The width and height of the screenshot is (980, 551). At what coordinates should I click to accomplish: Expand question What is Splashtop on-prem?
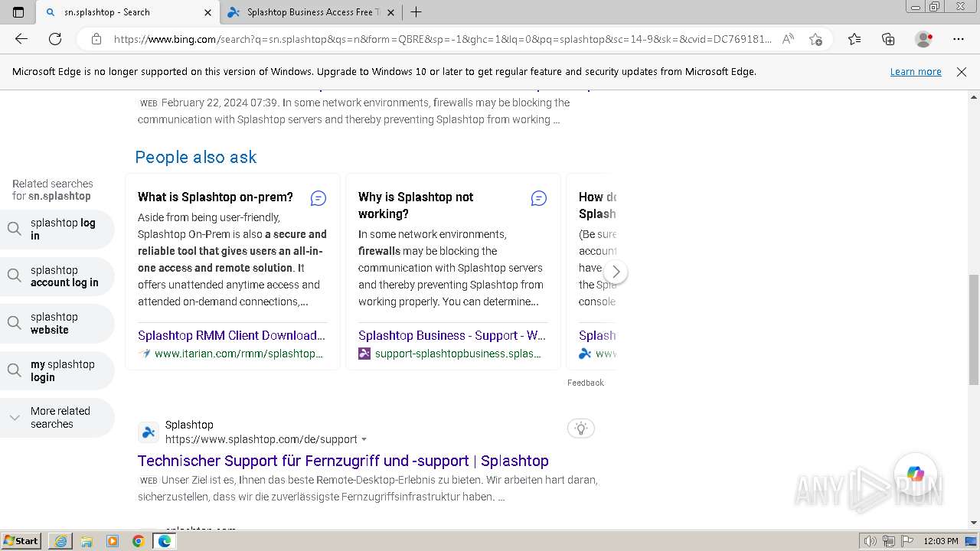215,197
